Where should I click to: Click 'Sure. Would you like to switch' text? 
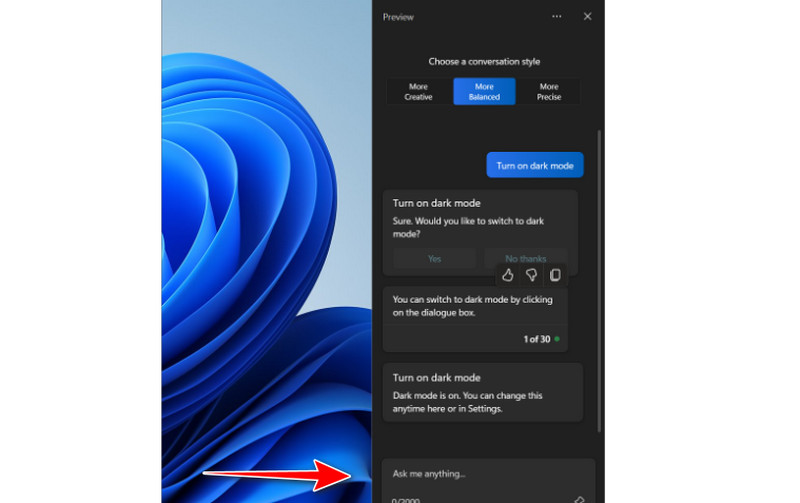click(x=468, y=228)
